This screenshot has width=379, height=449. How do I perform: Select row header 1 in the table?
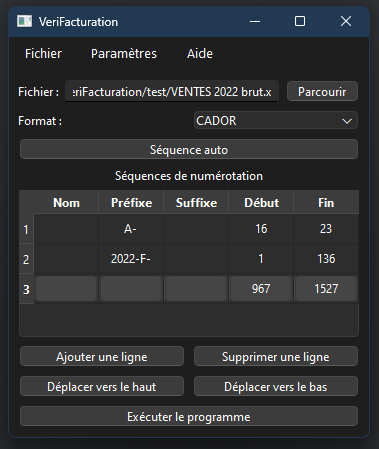click(x=26, y=229)
